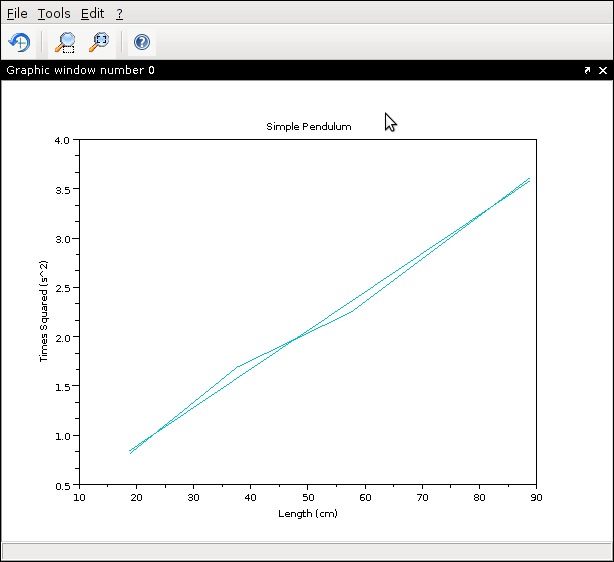Click the 50 tick label on x-axis

point(308,497)
